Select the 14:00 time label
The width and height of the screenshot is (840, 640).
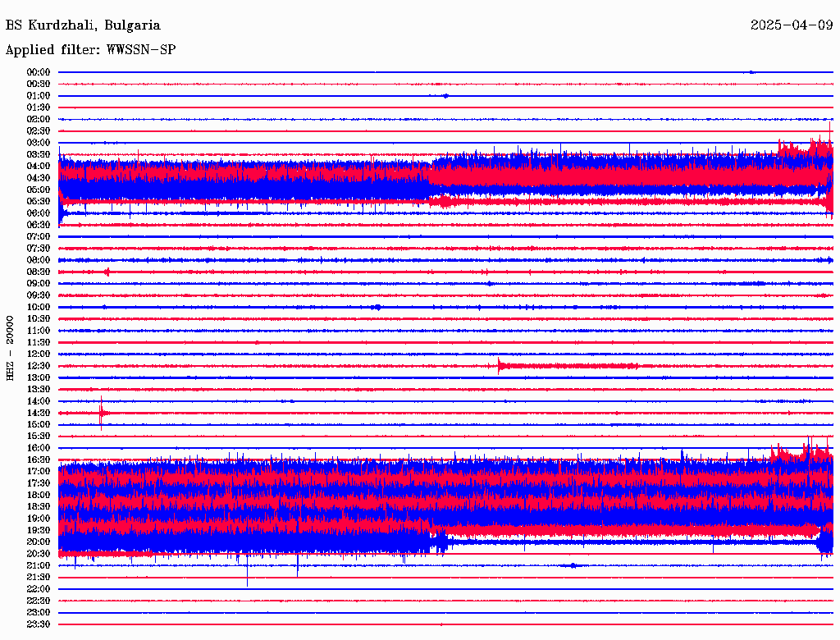coord(39,401)
